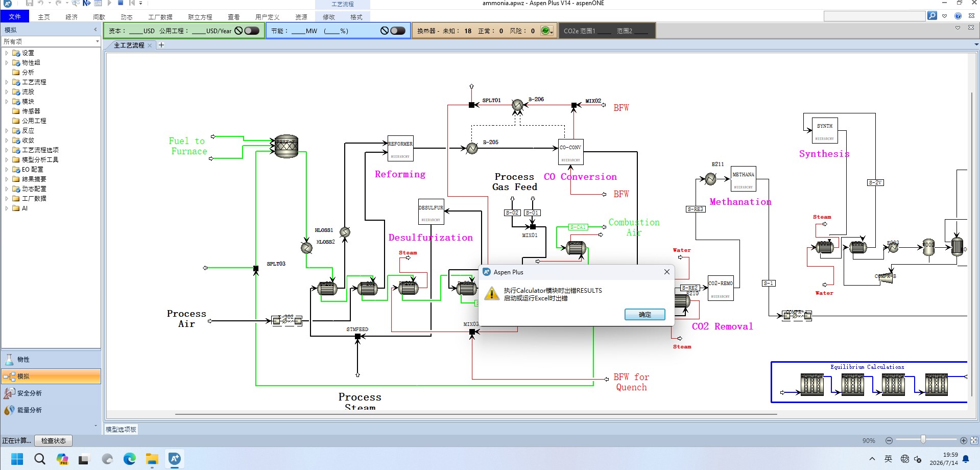Open the 联立方程 ribbon tab
This screenshot has height=470, width=980.
coord(200,17)
